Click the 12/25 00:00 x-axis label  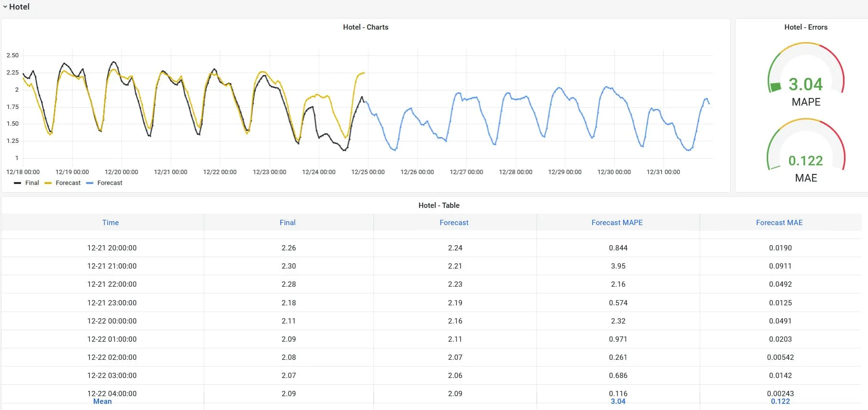(368, 172)
